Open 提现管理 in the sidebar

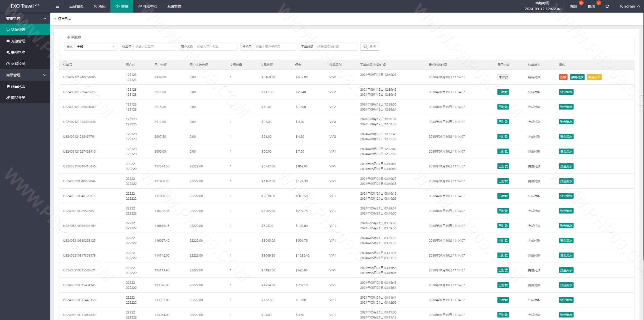pyautogui.click(x=16, y=52)
